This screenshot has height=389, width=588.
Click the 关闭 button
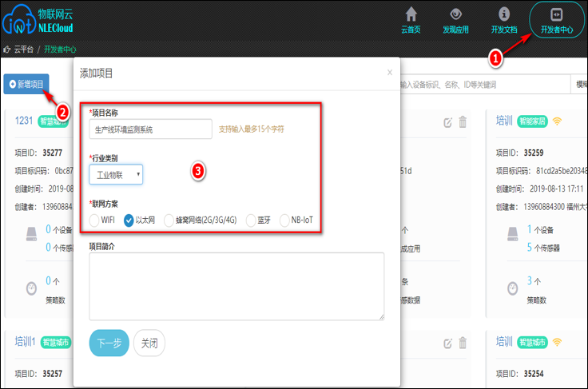(x=149, y=343)
